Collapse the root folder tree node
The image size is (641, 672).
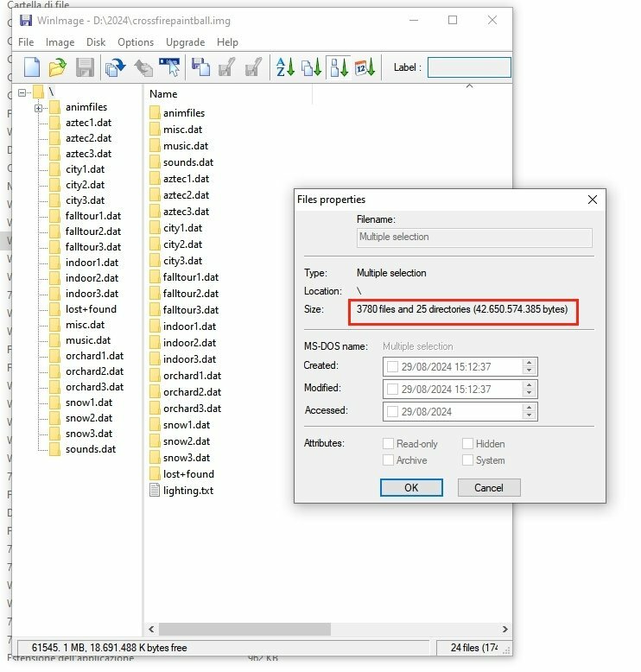coord(22,92)
